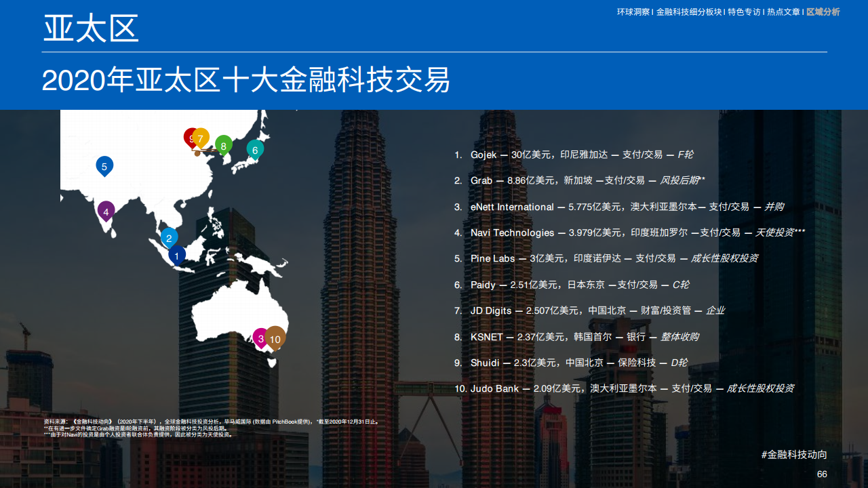This screenshot has width=868, height=488.
Task: Select the red map pin number 9
Action: coord(190,138)
